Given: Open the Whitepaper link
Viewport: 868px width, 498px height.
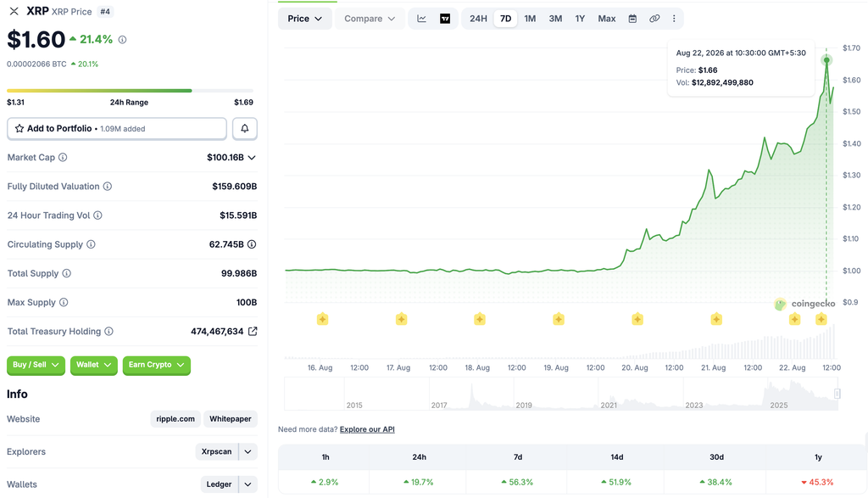Looking at the screenshot, I should 231,419.
